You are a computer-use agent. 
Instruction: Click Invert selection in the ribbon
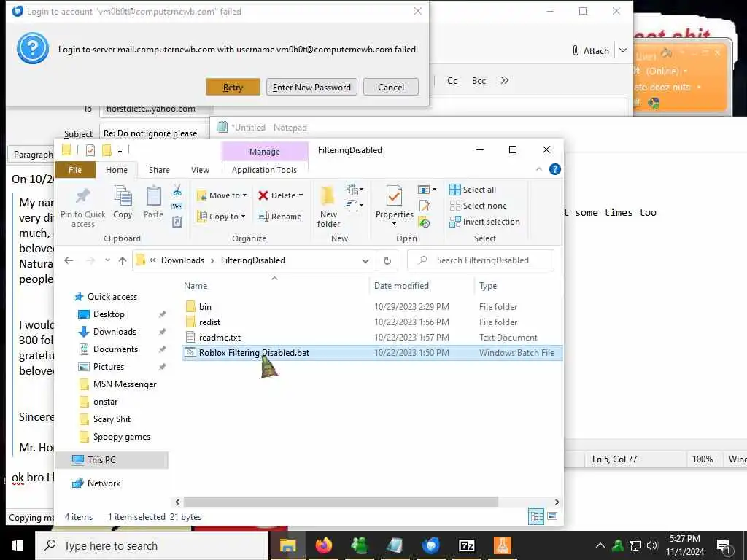tap(484, 222)
